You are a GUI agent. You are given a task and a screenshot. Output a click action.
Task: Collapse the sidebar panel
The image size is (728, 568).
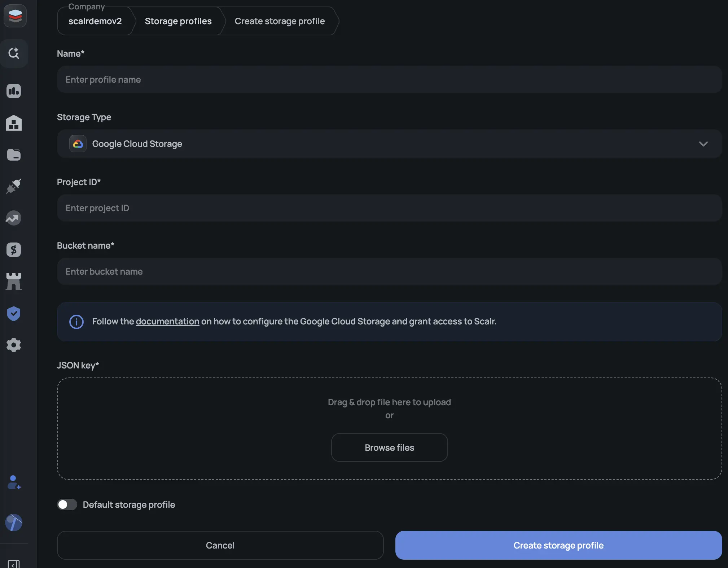(x=14, y=564)
